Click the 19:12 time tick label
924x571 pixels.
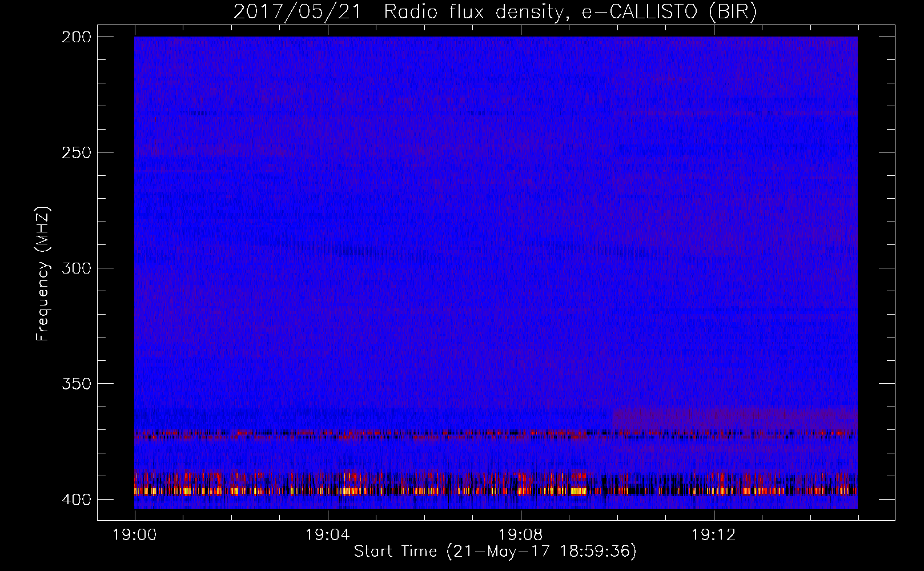click(714, 535)
